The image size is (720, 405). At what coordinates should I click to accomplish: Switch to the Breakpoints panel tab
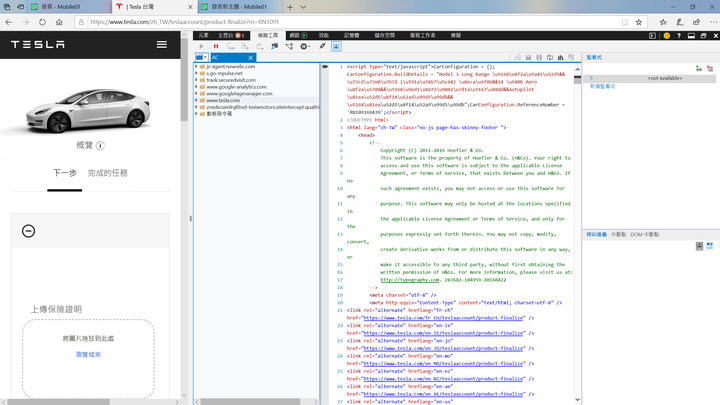coord(619,235)
